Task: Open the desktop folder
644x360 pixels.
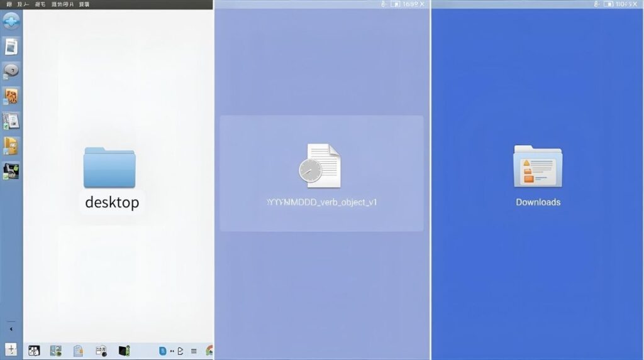Action: click(x=109, y=168)
